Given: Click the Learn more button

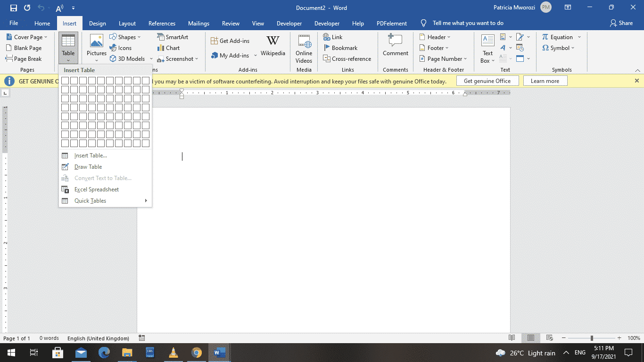Looking at the screenshot, I should pos(545,81).
